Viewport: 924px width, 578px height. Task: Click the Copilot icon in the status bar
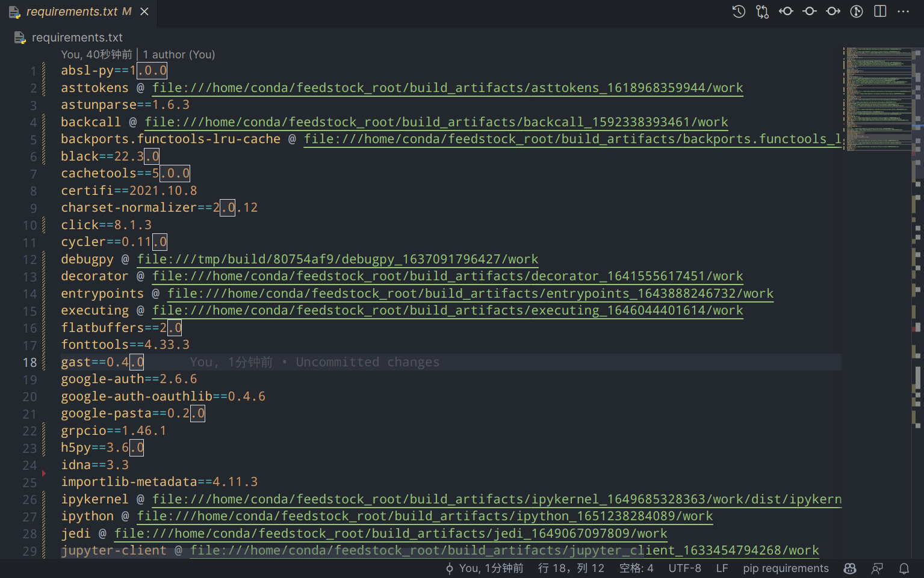pyautogui.click(x=850, y=568)
